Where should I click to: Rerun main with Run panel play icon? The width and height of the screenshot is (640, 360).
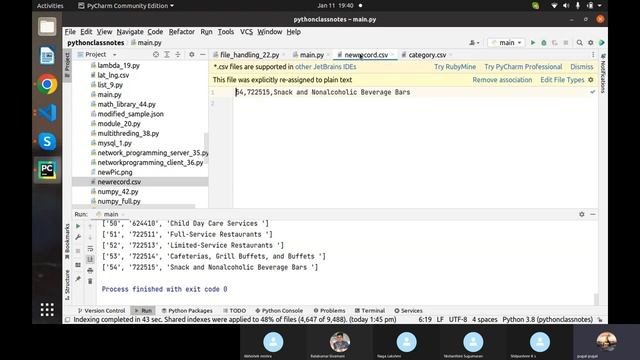(x=78, y=226)
